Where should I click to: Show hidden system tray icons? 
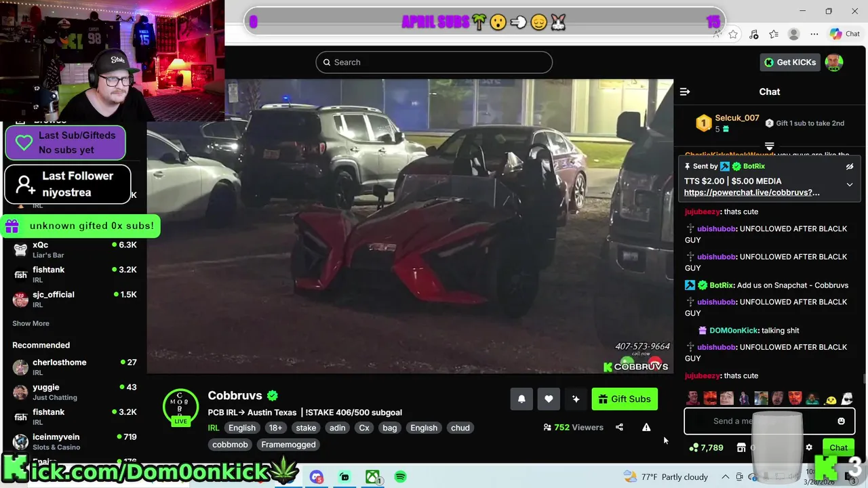(726, 477)
